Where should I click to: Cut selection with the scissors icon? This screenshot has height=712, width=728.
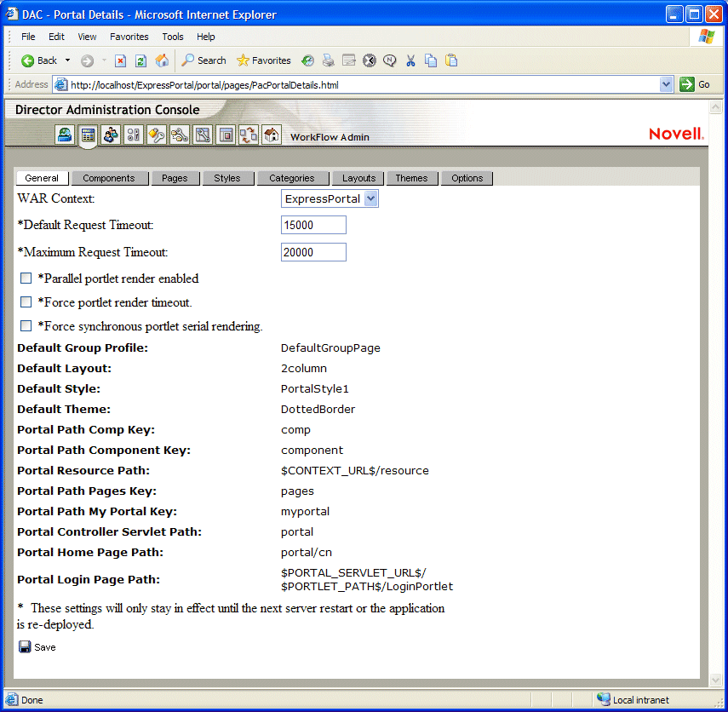(410, 60)
